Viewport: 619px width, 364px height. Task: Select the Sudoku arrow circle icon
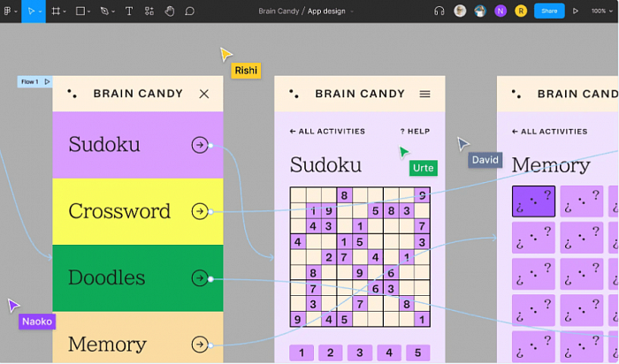[200, 145]
